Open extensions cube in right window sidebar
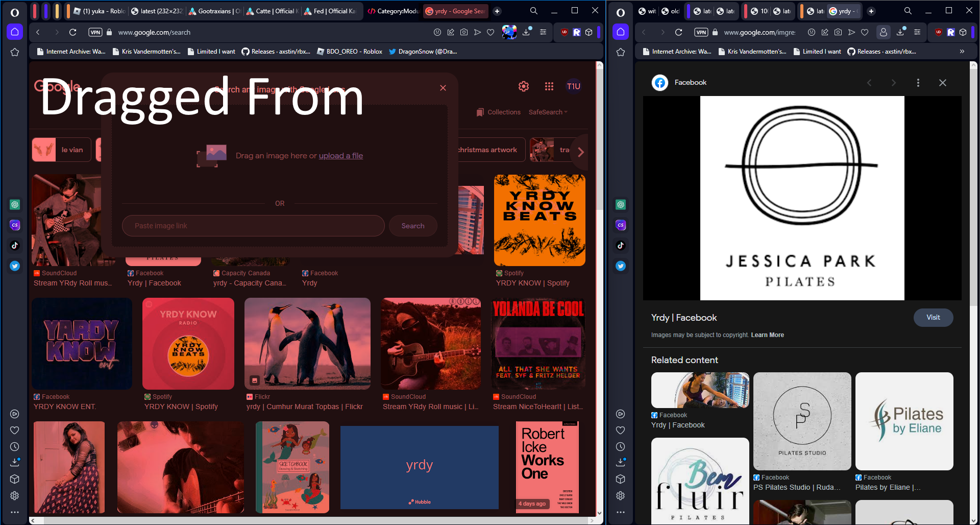Image resolution: width=980 pixels, height=525 pixels. [x=621, y=479]
